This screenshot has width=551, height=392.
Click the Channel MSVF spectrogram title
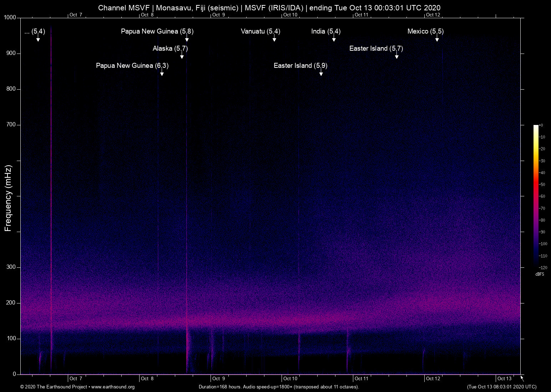tap(269, 7)
